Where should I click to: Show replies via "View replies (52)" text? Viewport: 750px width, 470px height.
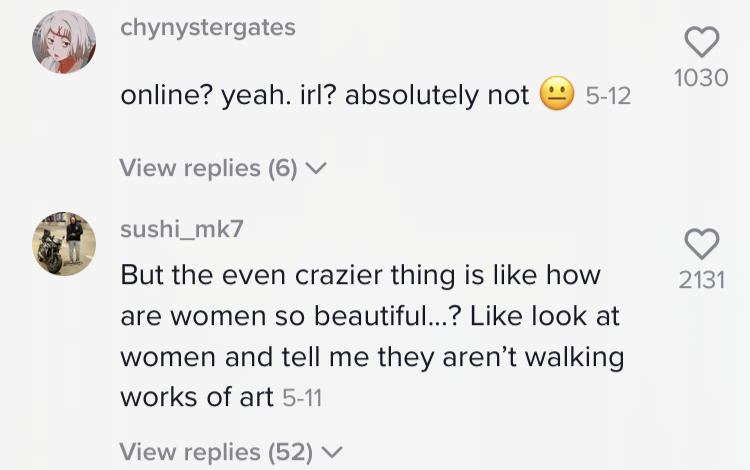(x=215, y=451)
